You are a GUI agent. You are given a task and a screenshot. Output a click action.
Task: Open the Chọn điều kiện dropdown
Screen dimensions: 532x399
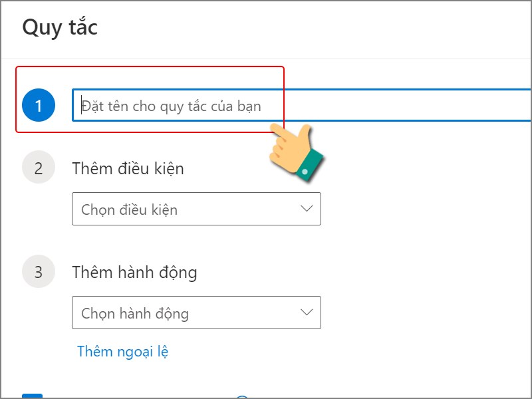pos(196,209)
